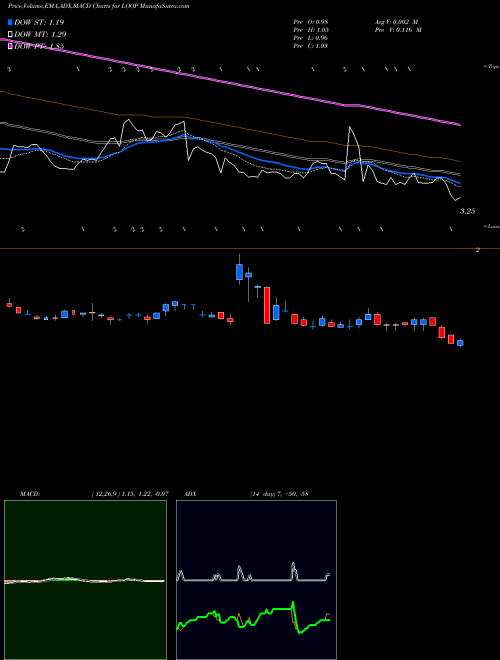This screenshot has height=660, width=500.
Task: Select the 'DOW ST: 1.19' legend text
Action: click(39, 22)
